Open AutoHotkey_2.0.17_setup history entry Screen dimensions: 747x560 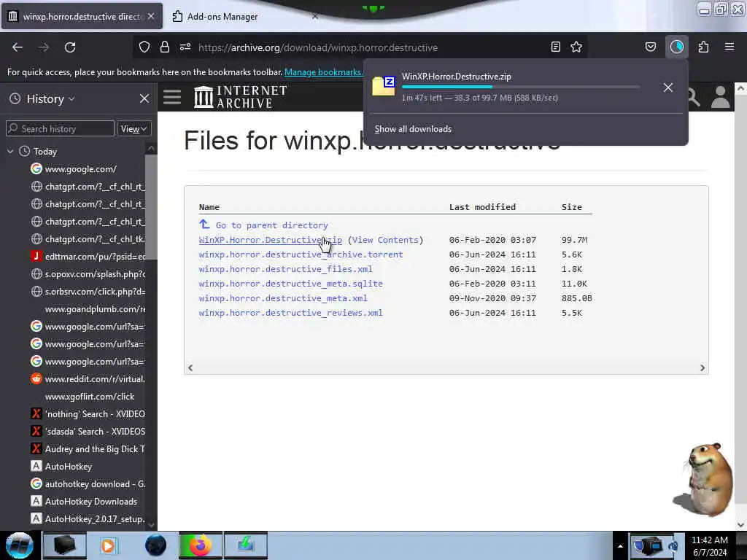pos(88,519)
